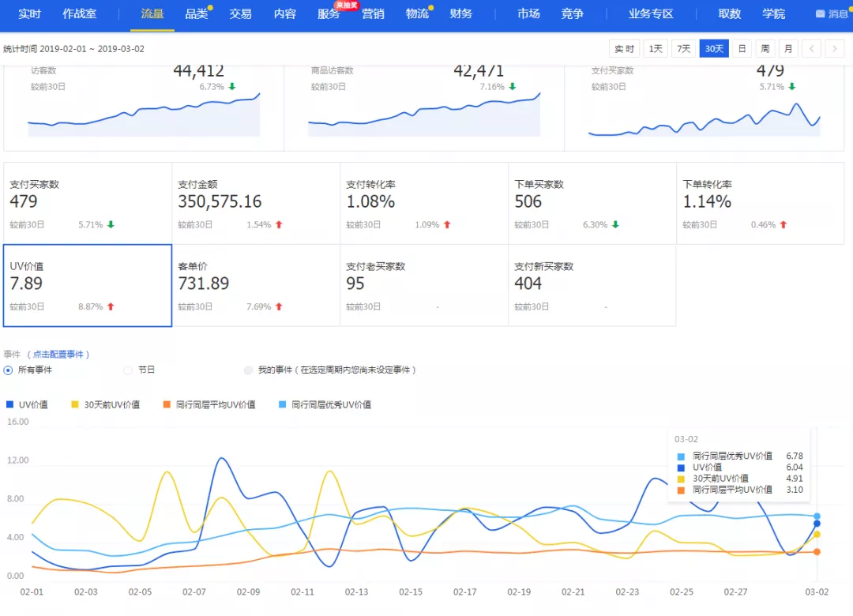Viewport: 853px width, 616px height.
Task: Open the 服务 menu with badge
Action: coord(329,14)
